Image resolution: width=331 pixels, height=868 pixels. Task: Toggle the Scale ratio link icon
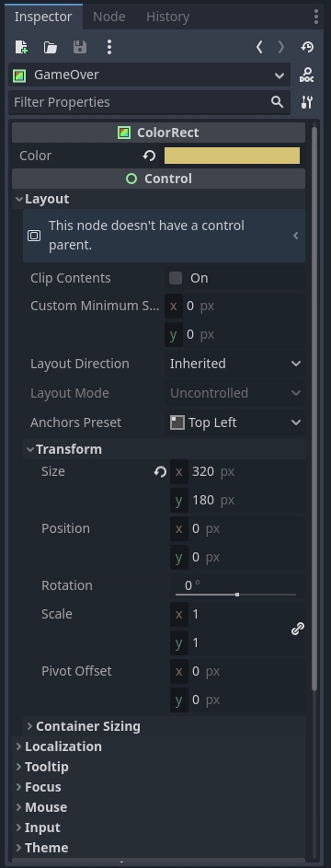tap(297, 629)
